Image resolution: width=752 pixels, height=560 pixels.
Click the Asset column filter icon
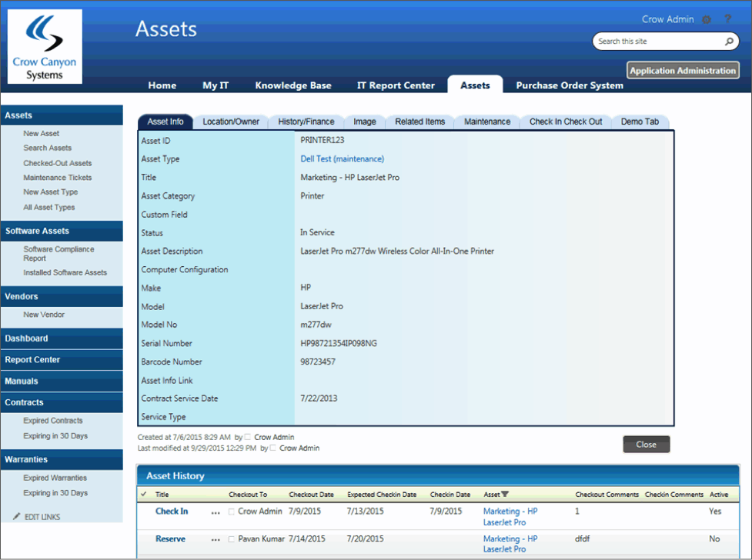pos(504,494)
